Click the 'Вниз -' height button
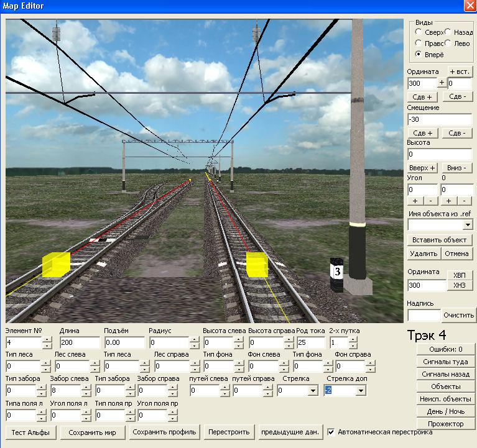Image resolution: width=477 pixels, height=448 pixels. 457,168
